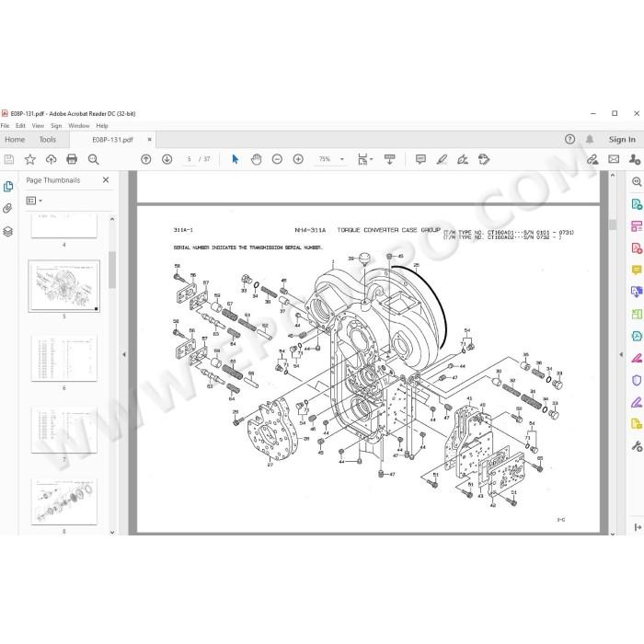The height and width of the screenshot is (644, 644).
Task: Click the Highlight text pen icon
Action: coord(442,159)
